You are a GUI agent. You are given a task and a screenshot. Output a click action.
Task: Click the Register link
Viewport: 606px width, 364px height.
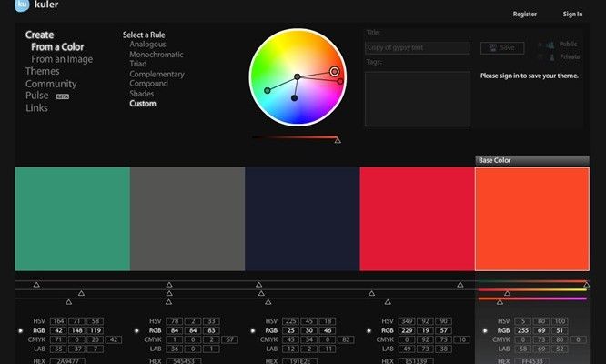tap(525, 15)
